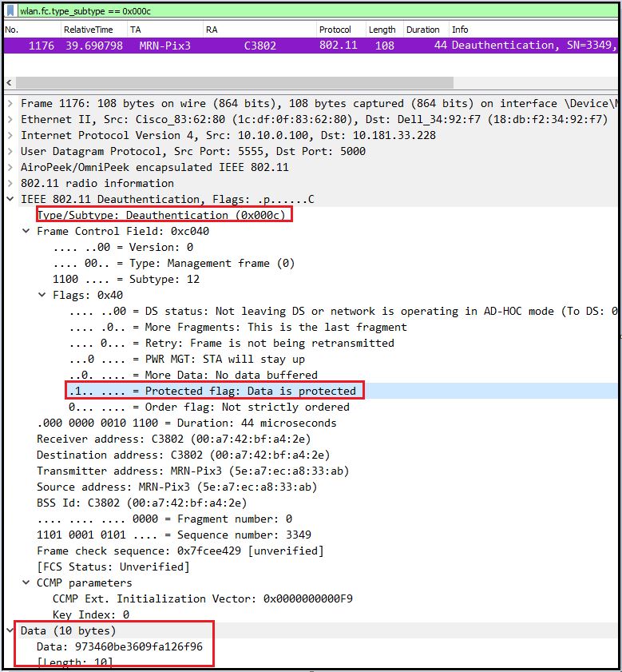Collapse the Data (10 bytes) node
622x672 pixels.
pyautogui.click(x=10, y=630)
